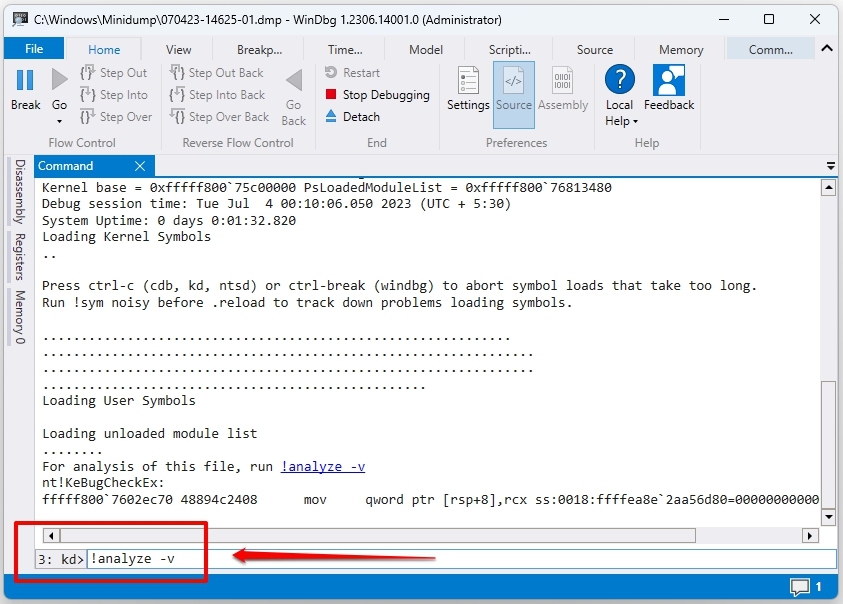
Task: Open the File menu
Action: click(34, 48)
